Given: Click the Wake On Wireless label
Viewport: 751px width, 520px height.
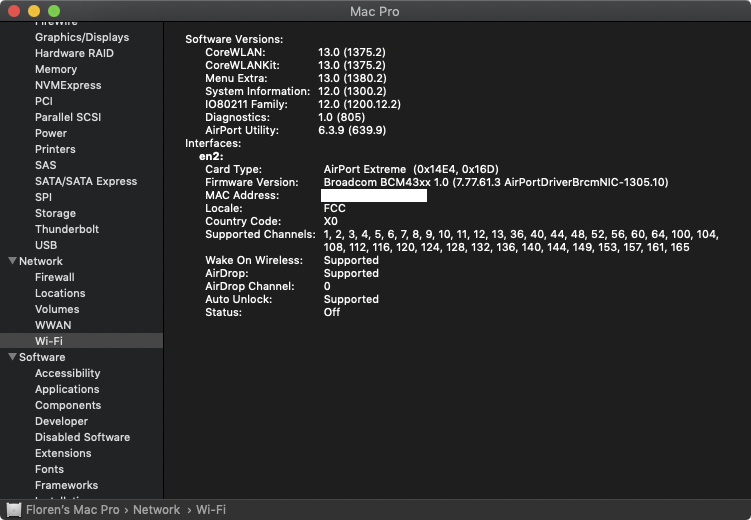Looking at the screenshot, I should click(254, 260).
